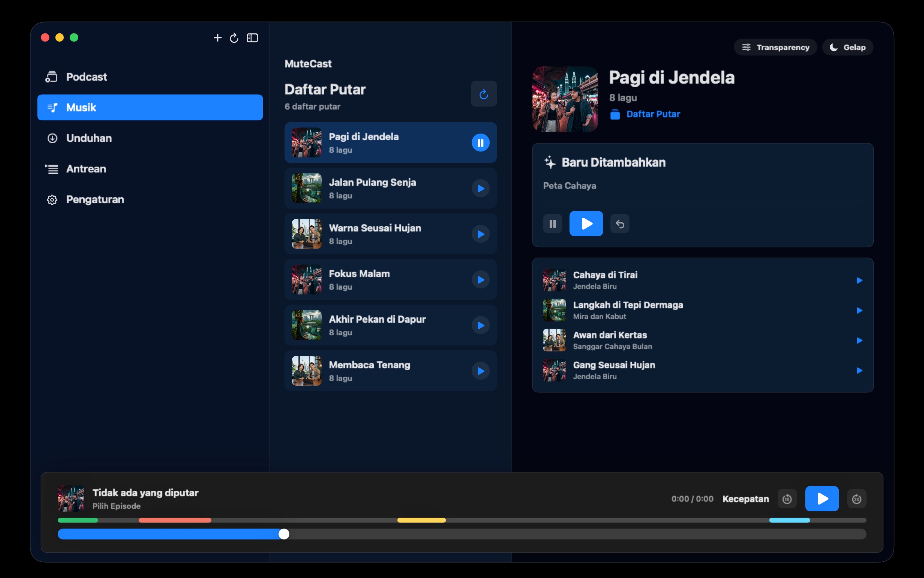The height and width of the screenshot is (578, 924).
Task: Select Musik in the sidebar
Action: (x=150, y=108)
